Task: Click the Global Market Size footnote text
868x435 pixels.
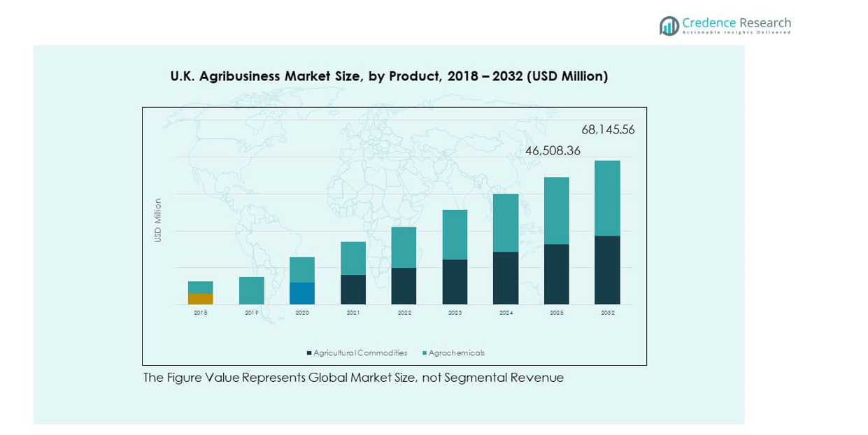Action: 353,378
